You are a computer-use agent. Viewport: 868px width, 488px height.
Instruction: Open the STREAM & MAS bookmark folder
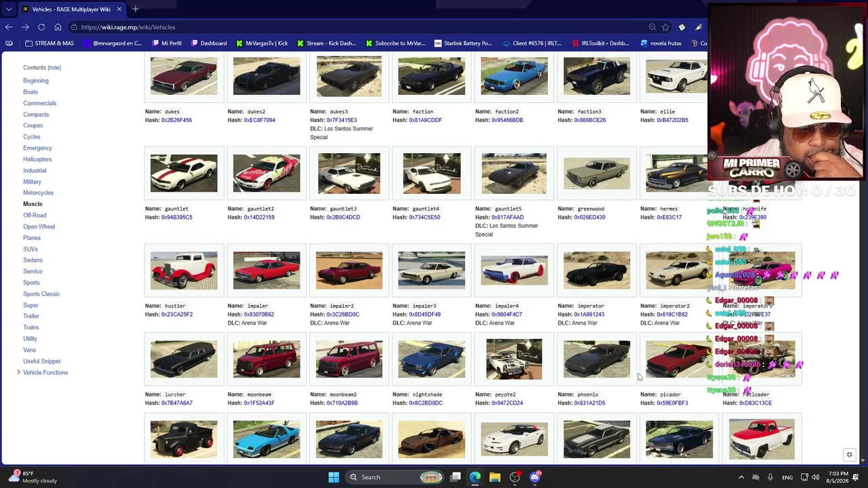click(49, 43)
